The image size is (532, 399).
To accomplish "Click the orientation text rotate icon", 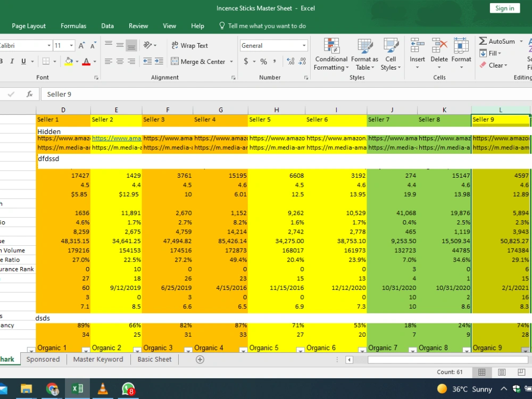I will pos(147,45).
